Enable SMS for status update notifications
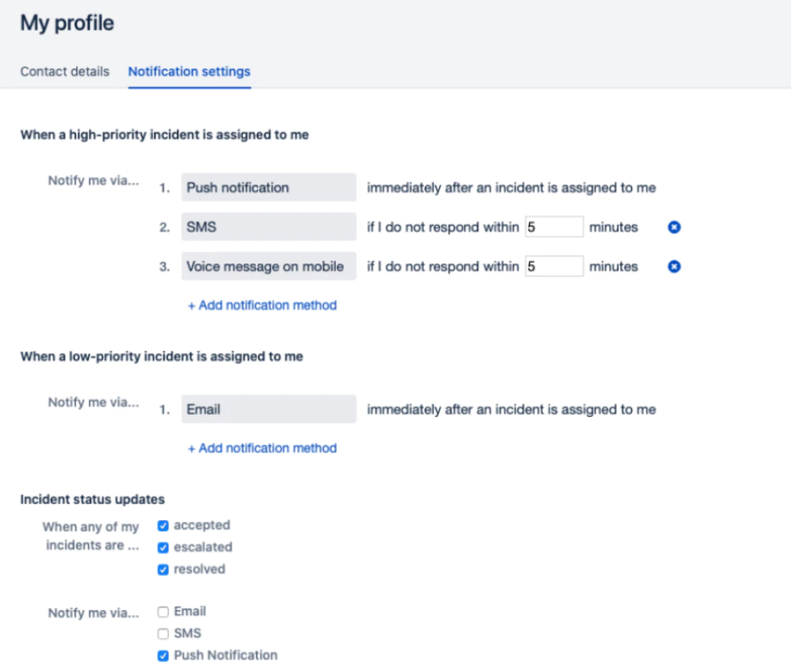 [x=163, y=633]
